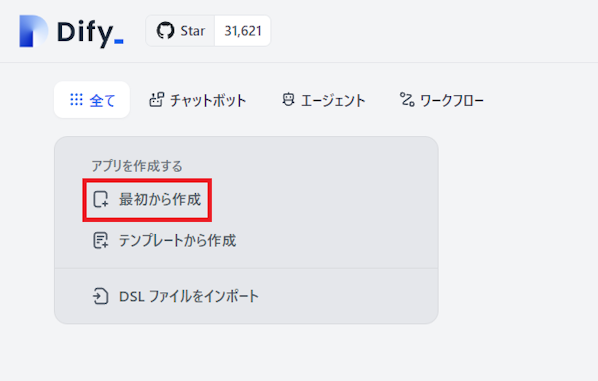This screenshot has width=598, height=381.
Task: Click the GitHub octocat icon
Action: click(166, 31)
